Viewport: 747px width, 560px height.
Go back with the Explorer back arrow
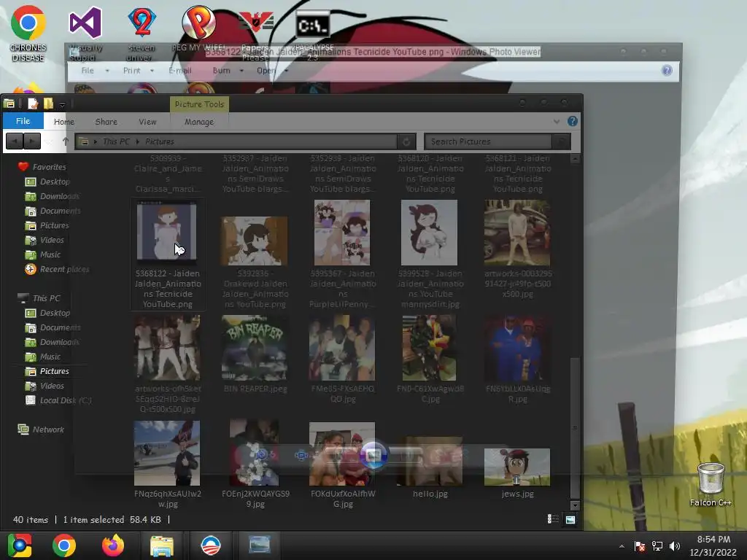tap(15, 141)
